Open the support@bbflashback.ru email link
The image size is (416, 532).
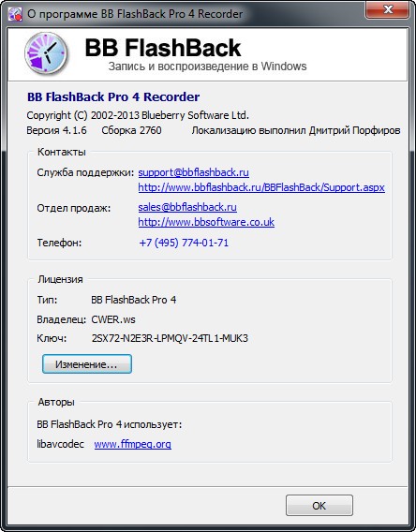click(x=193, y=172)
